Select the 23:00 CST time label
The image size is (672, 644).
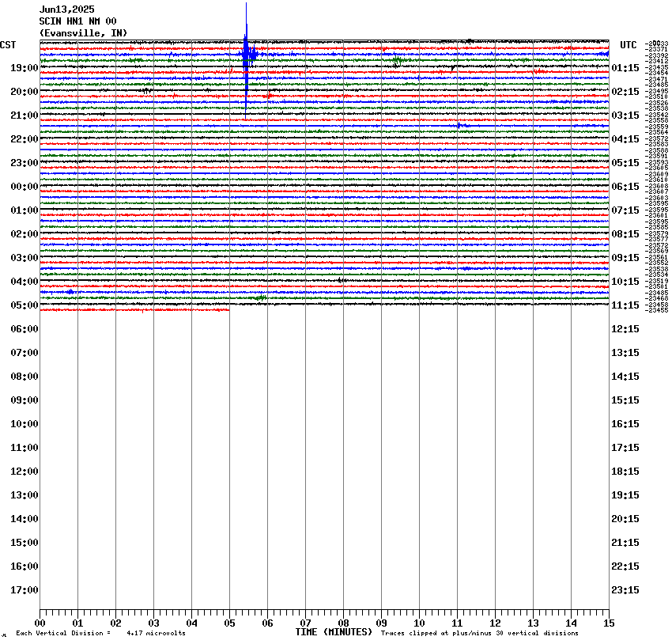coord(25,163)
